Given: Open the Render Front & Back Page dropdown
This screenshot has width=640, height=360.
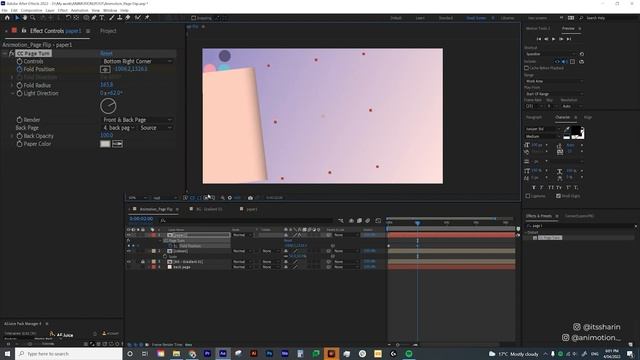Looking at the screenshot, I should [x=137, y=120].
